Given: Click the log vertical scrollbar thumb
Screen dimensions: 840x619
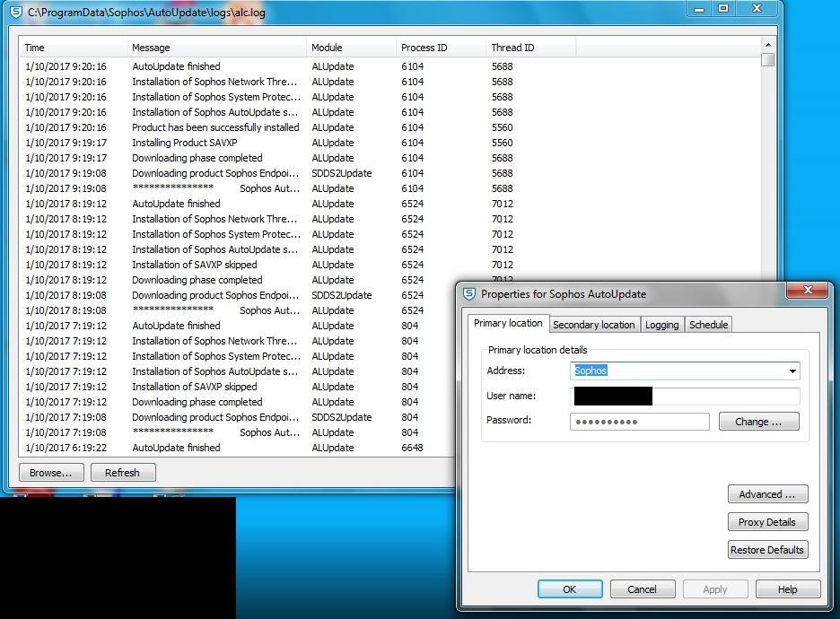Looking at the screenshot, I should [x=767, y=59].
